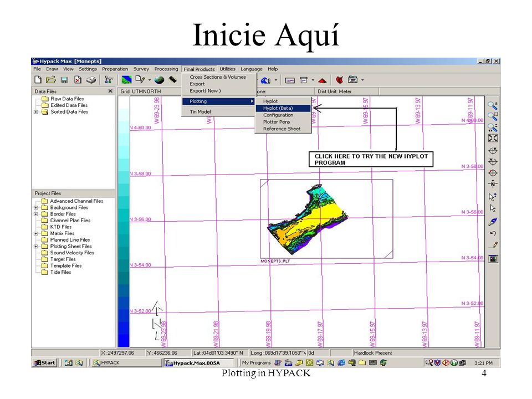Image resolution: width=532 pixels, height=399 pixels.
Task: Open the File menu
Action: point(37,69)
